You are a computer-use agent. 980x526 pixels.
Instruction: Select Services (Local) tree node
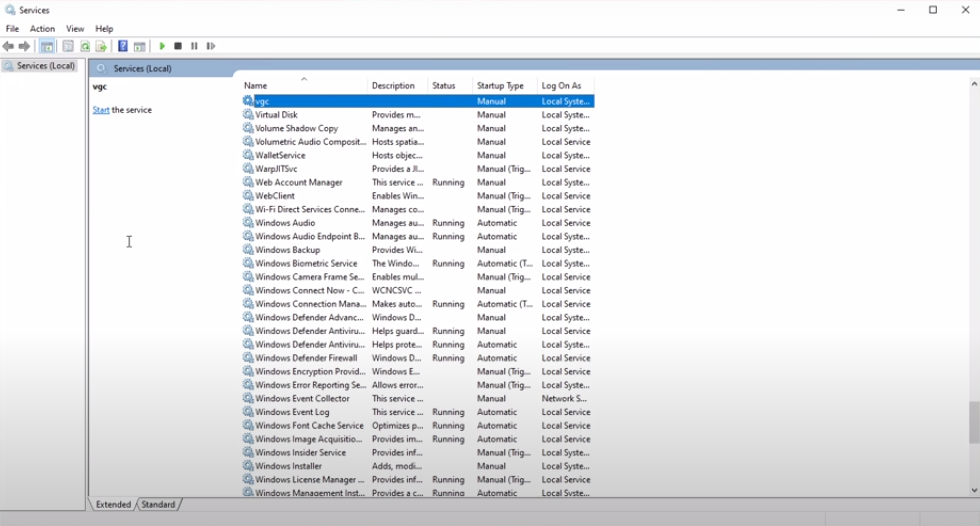(x=40, y=66)
